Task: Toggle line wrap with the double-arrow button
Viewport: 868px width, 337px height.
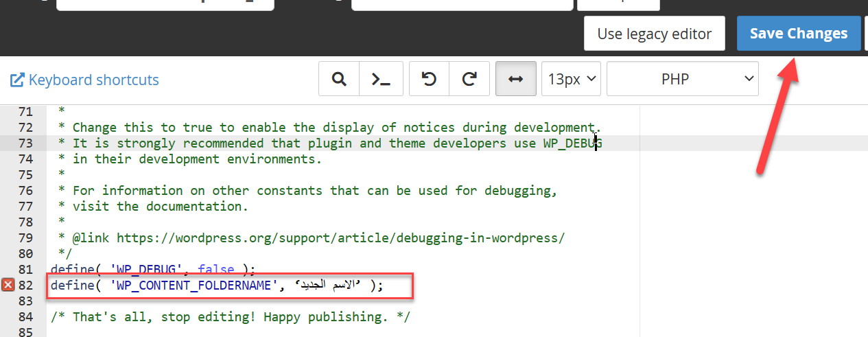Action: click(515, 80)
